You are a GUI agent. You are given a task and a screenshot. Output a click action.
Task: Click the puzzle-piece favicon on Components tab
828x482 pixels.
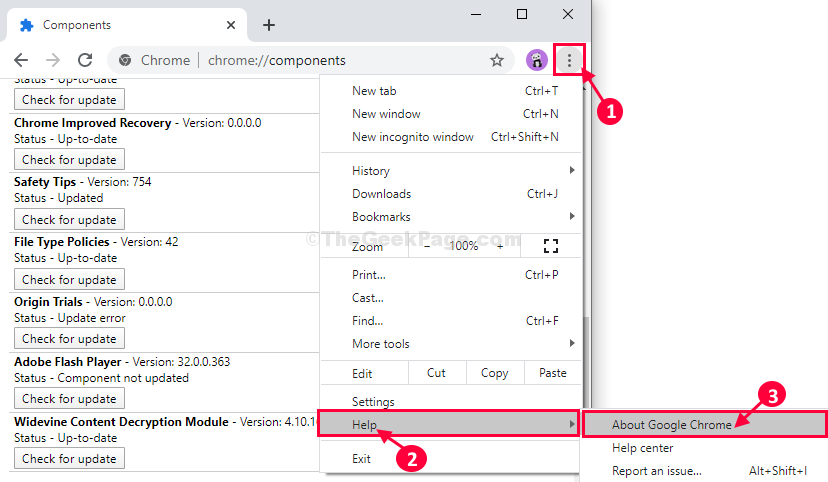tap(26, 25)
